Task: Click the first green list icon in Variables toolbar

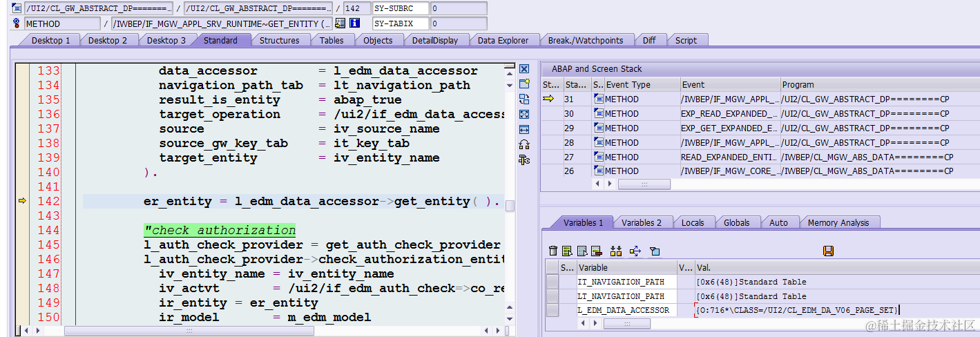Action: tap(567, 251)
